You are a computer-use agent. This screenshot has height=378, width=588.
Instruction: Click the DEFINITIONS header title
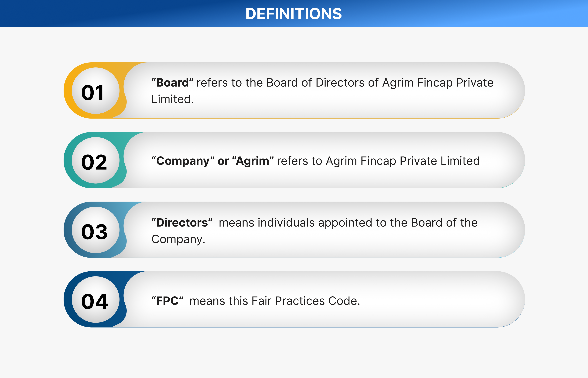pyautogui.click(x=294, y=14)
